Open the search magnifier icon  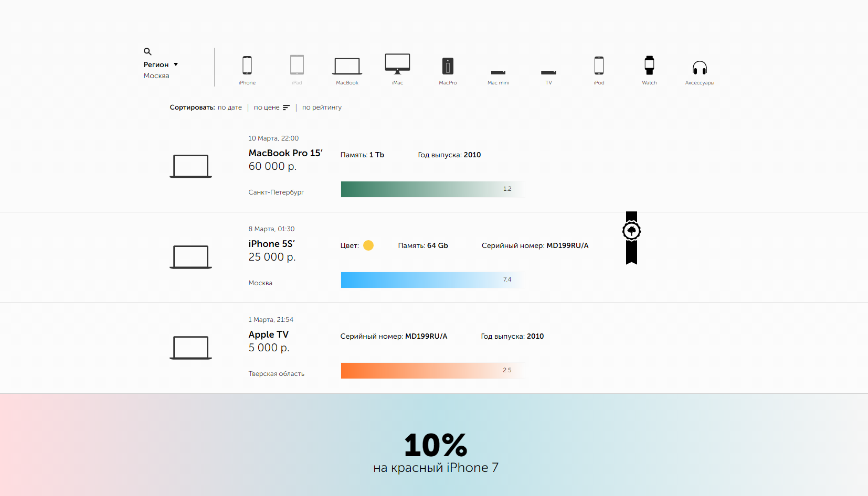147,51
